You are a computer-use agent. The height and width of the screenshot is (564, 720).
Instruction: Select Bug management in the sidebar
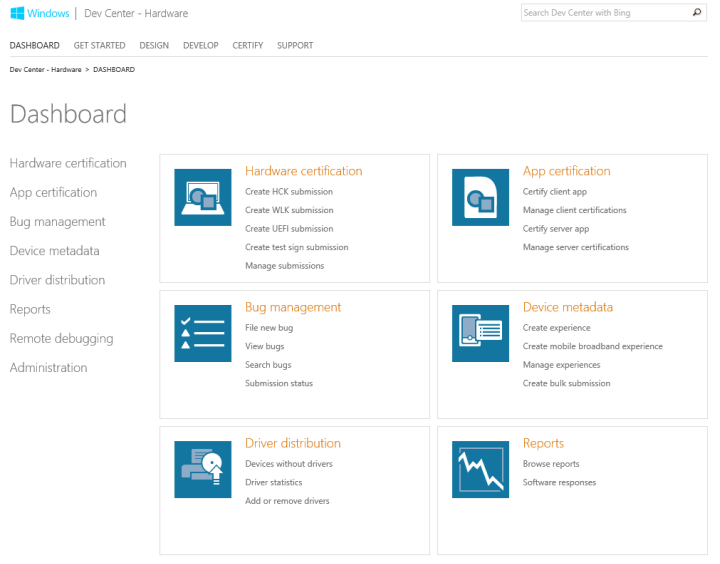57,222
